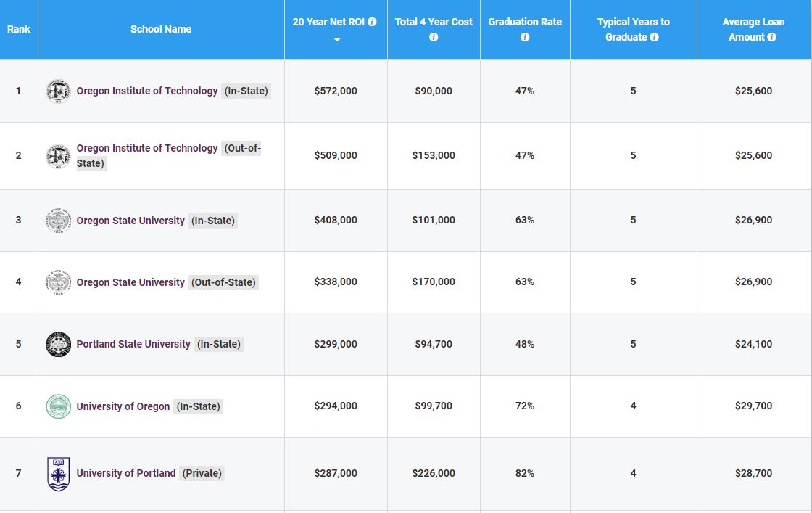Toggle sort arrow under 20 Year Net ROI
Viewport: 812px width, 513px height.
pyautogui.click(x=336, y=39)
